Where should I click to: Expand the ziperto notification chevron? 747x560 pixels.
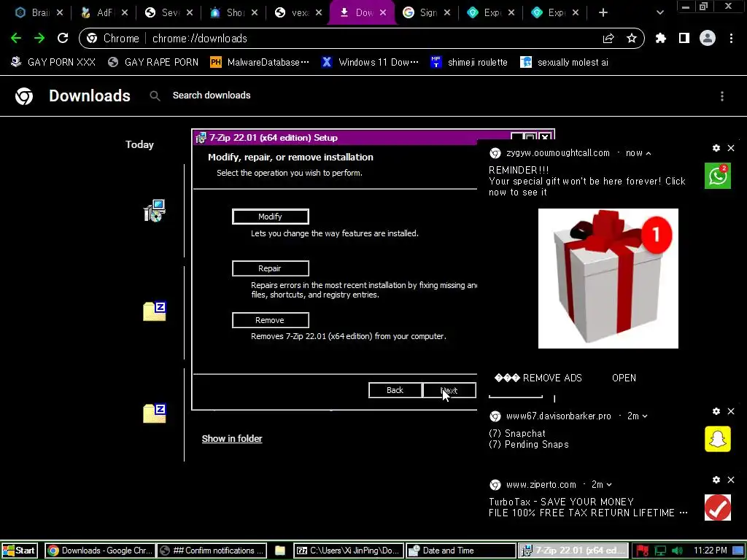pyautogui.click(x=609, y=485)
